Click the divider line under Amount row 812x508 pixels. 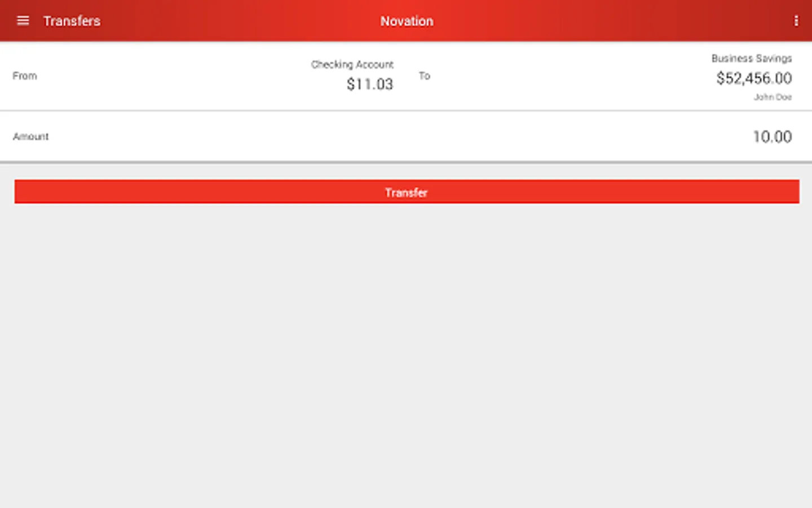tap(406, 162)
